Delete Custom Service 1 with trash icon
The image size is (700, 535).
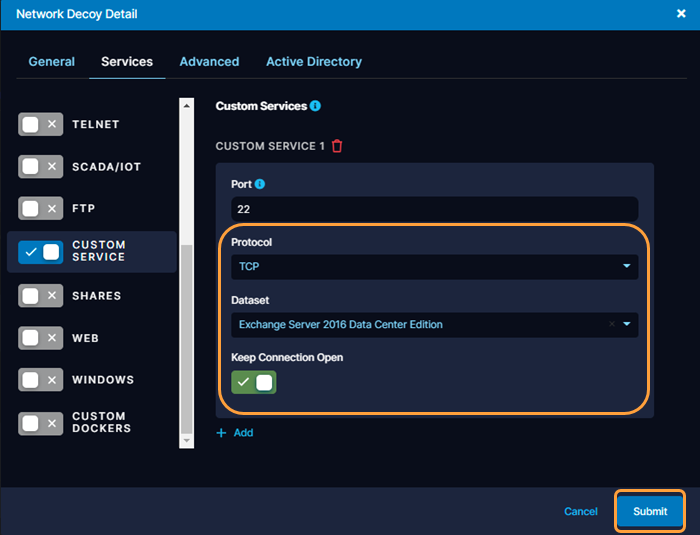(337, 146)
